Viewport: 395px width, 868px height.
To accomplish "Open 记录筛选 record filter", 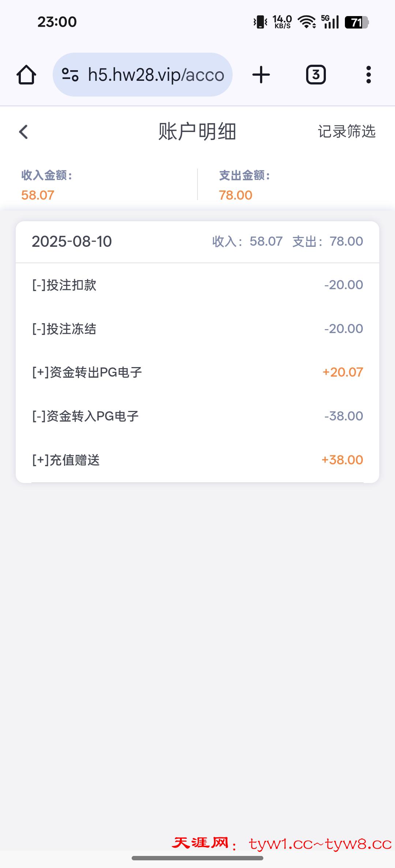I will point(346,132).
